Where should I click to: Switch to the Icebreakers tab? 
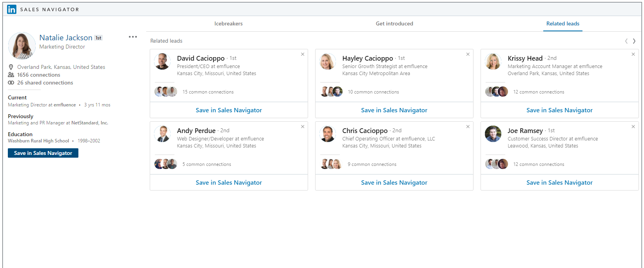[229, 23]
